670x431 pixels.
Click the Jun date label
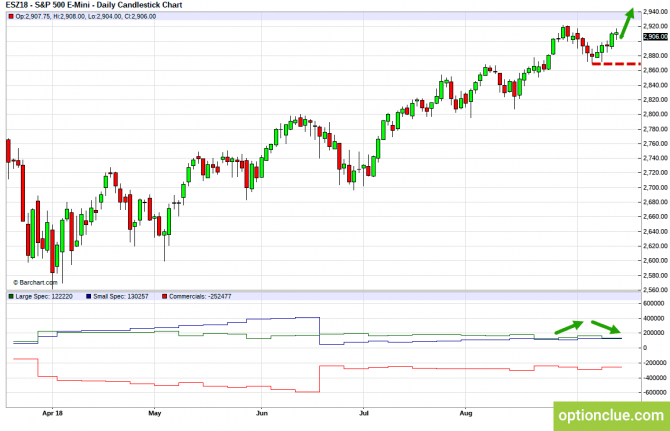tap(262, 413)
